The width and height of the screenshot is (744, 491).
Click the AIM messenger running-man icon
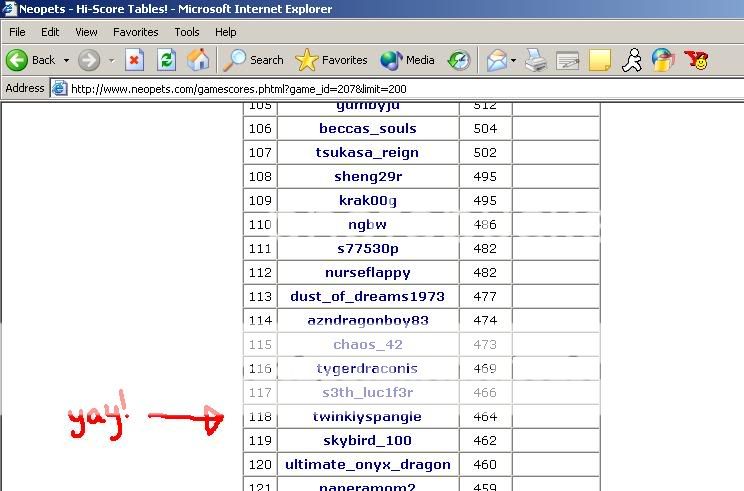[631, 60]
